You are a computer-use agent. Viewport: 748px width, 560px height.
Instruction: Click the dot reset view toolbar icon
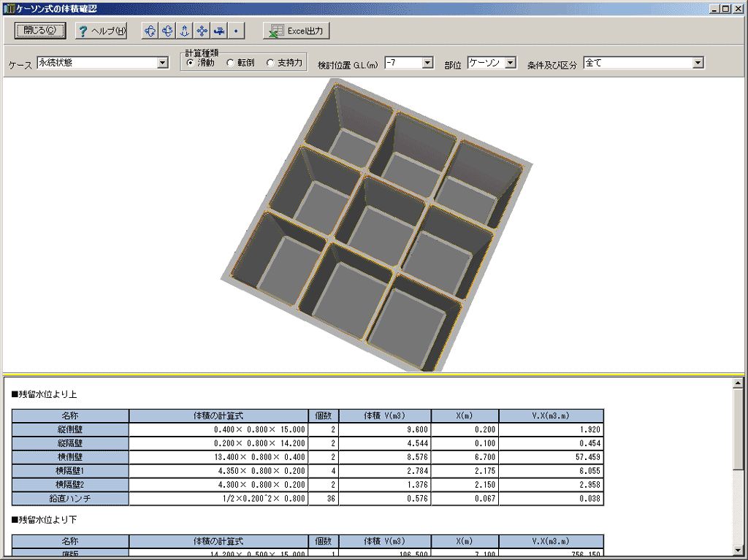tap(236, 31)
